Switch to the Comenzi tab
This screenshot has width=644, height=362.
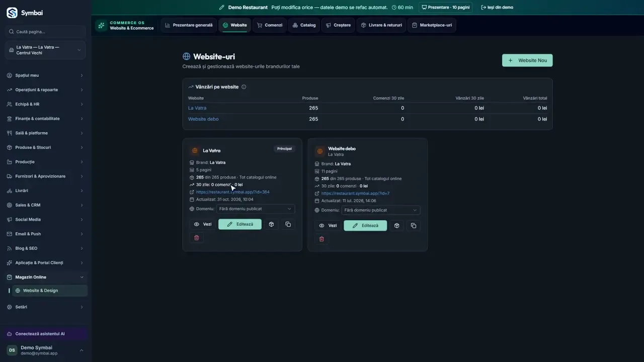(270, 25)
